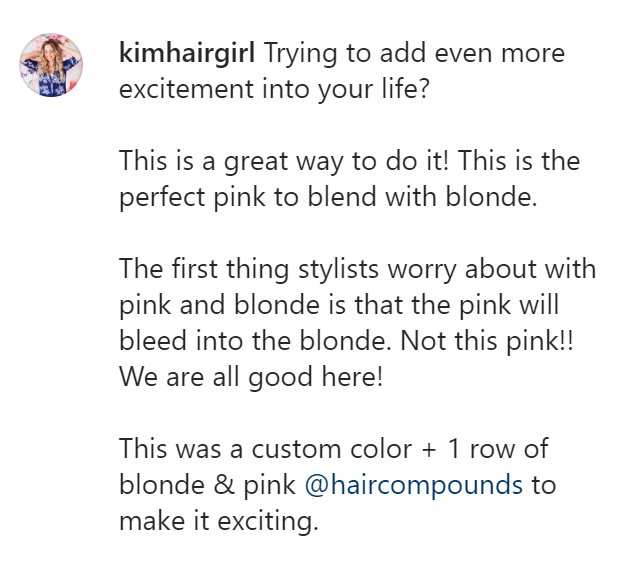The image size is (642, 561).
Task: Click the final line 'make it exciting.'
Action: pos(219,522)
